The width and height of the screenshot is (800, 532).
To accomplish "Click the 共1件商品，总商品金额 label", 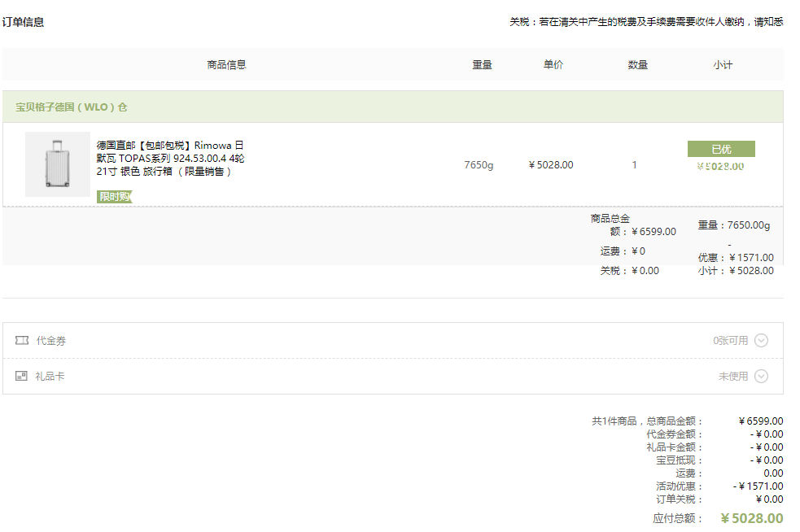I will (x=647, y=421).
